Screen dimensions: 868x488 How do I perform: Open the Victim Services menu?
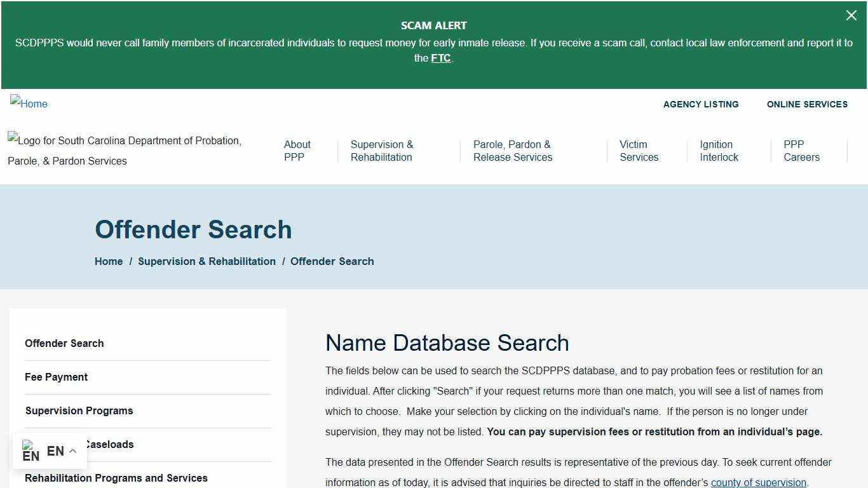point(639,151)
